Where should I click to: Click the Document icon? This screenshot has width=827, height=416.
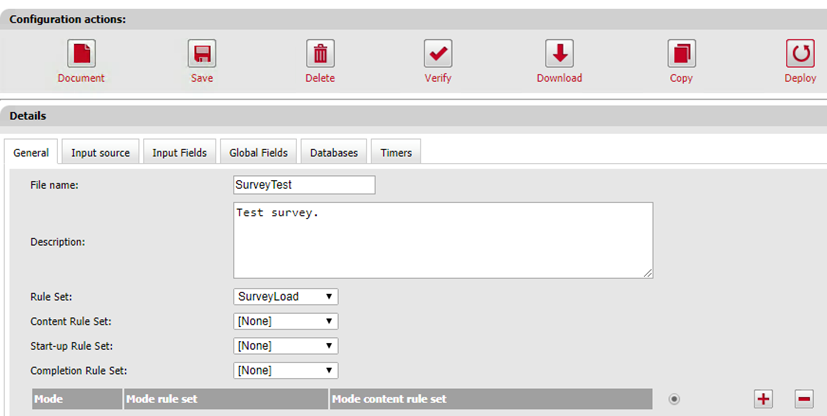[x=81, y=53]
